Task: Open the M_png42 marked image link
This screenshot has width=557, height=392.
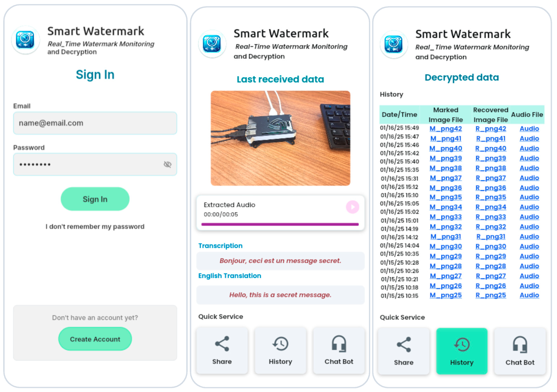Action: pos(446,129)
